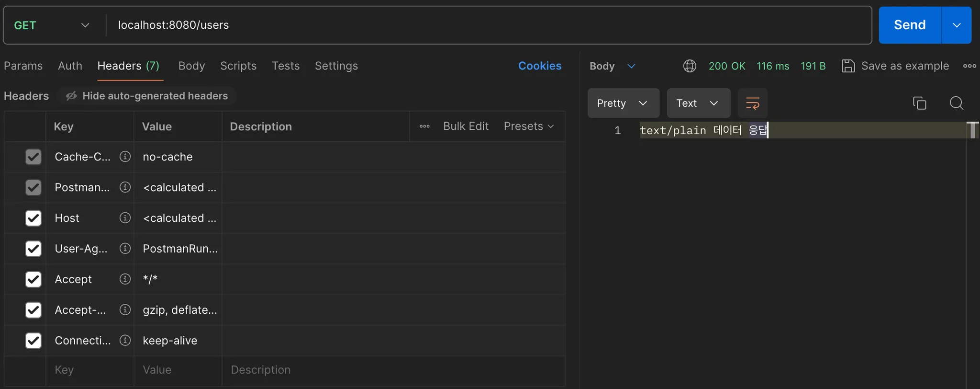Expand the Pretty format dropdown

[623, 103]
